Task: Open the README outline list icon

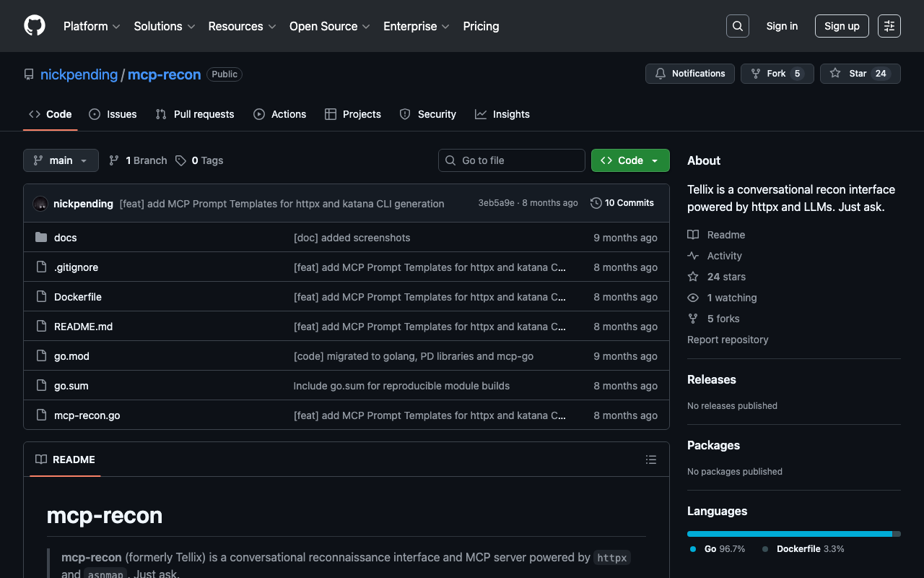Action: pos(650,460)
